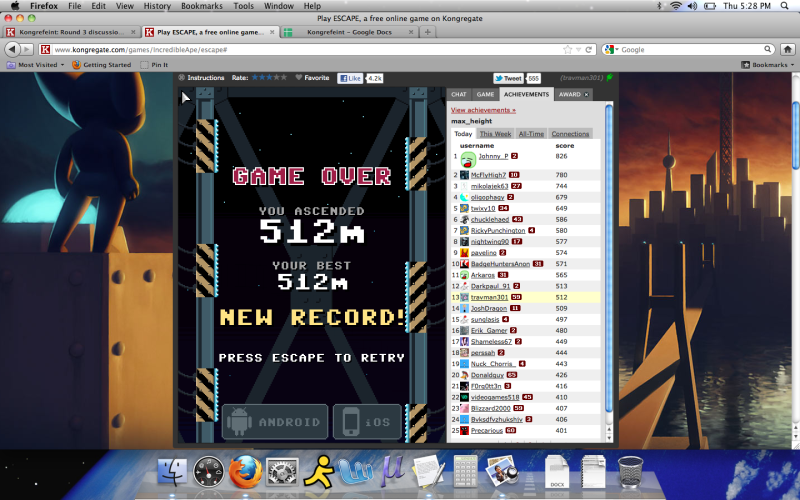
Task: Mark game as Favorite with heart
Action: coord(312,78)
